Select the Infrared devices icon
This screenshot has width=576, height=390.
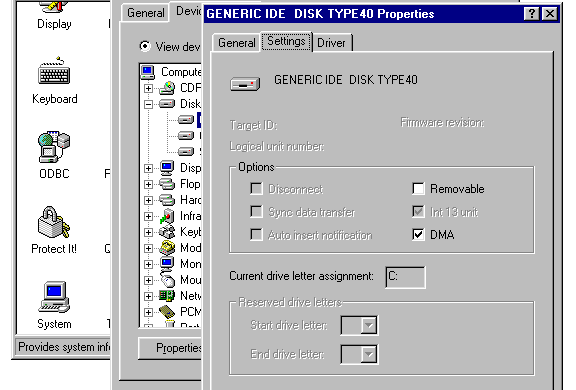coord(167,216)
